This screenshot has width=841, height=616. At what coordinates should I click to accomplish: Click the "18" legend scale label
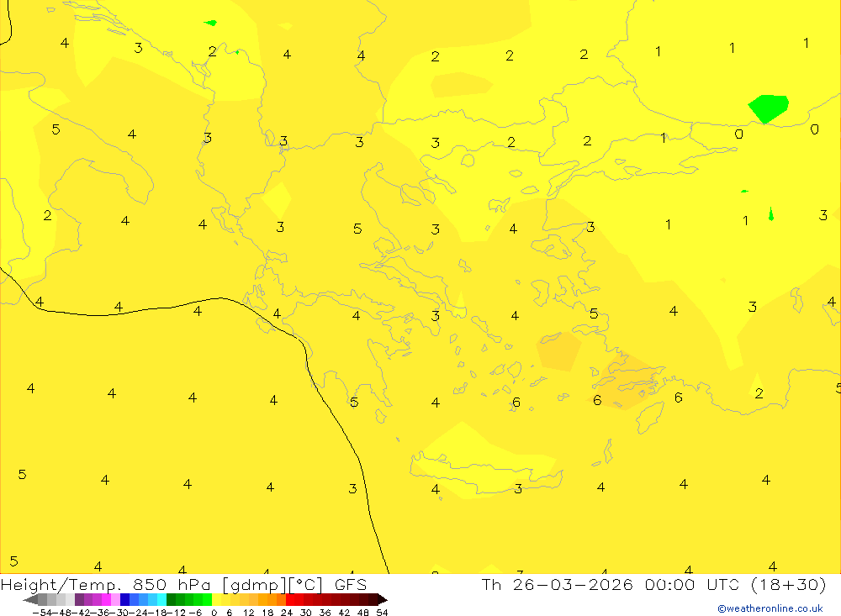point(267,613)
